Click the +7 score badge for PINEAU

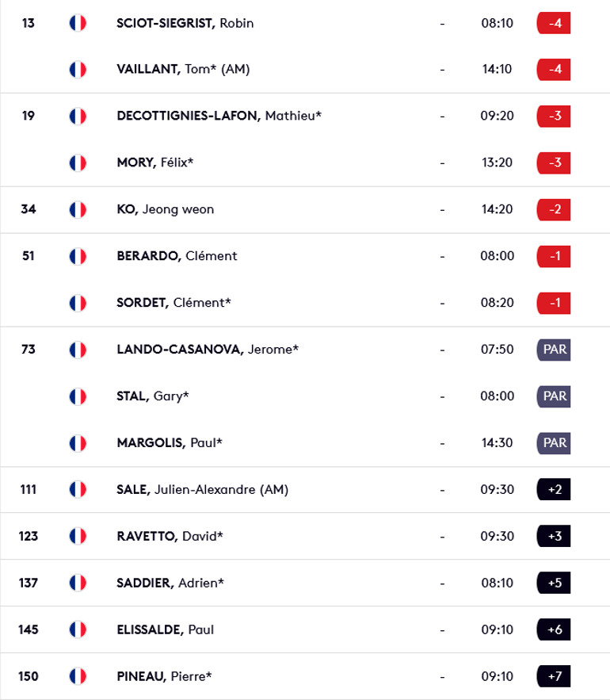[x=553, y=676]
